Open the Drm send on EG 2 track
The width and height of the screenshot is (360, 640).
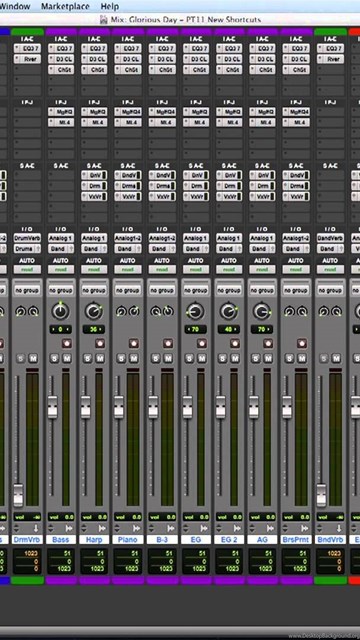click(x=229, y=186)
